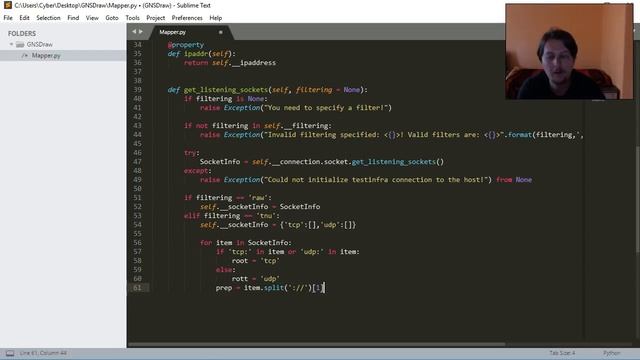640x360 pixels.
Task: Click the Sublime Text app icon in title bar
Action: click(x=7, y=5)
